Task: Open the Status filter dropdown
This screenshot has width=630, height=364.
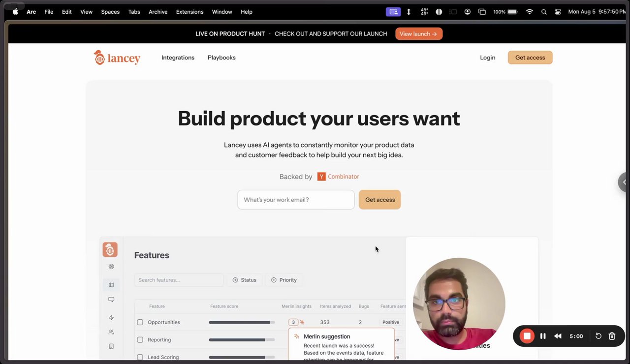Action: pos(245,280)
